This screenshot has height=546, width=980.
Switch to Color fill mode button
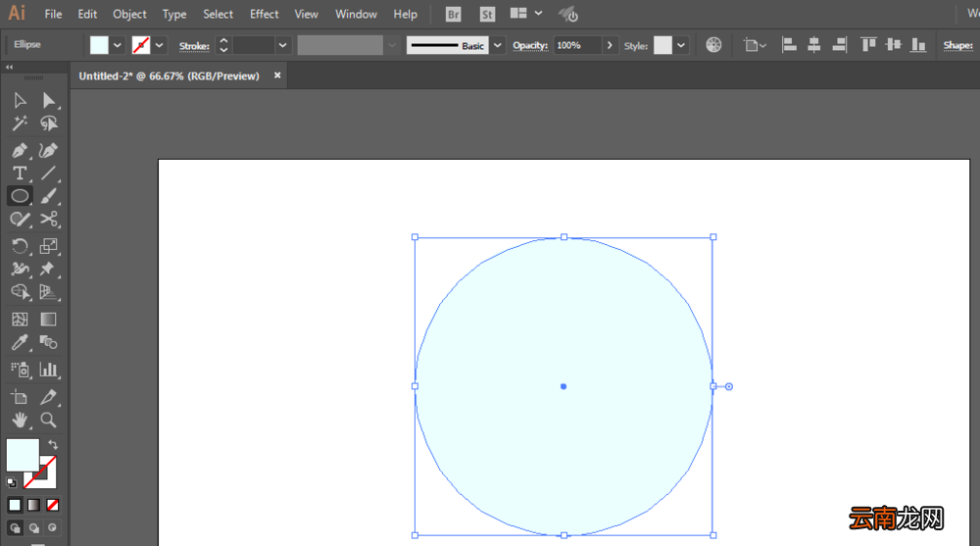click(15, 505)
